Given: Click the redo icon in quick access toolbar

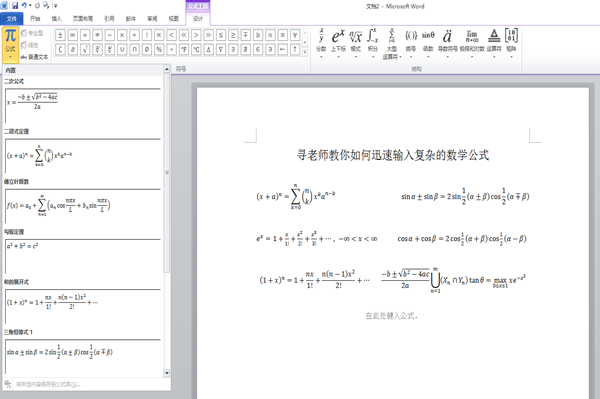Looking at the screenshot, I should (x=37, y=5).
